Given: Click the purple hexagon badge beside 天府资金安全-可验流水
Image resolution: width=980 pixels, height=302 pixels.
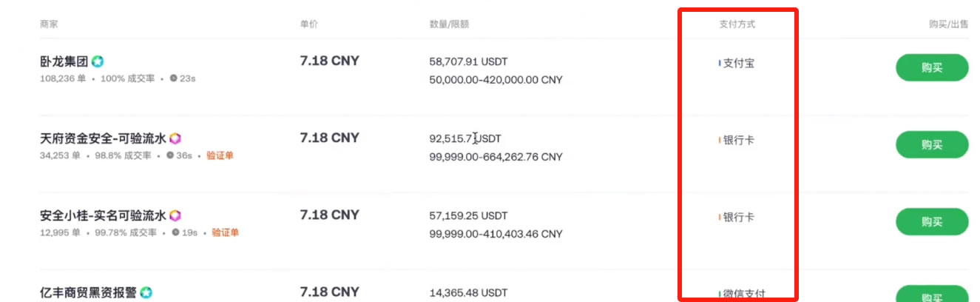Looking at the screenshot, I should 175,138.
